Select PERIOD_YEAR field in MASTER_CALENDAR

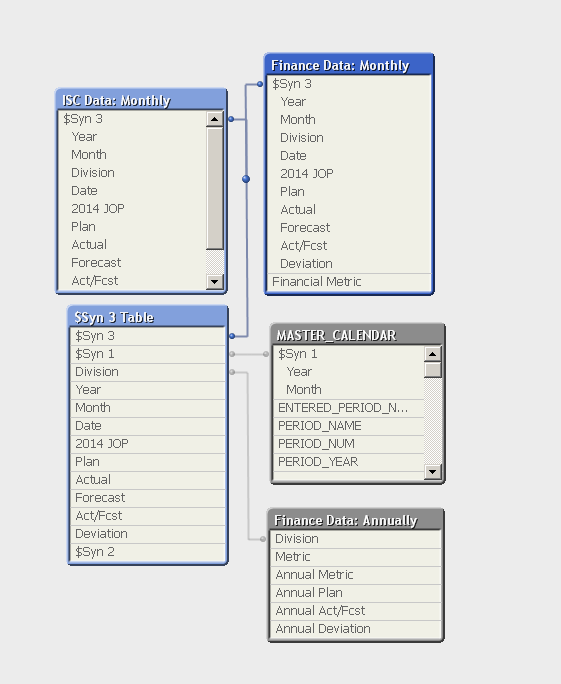349,462
